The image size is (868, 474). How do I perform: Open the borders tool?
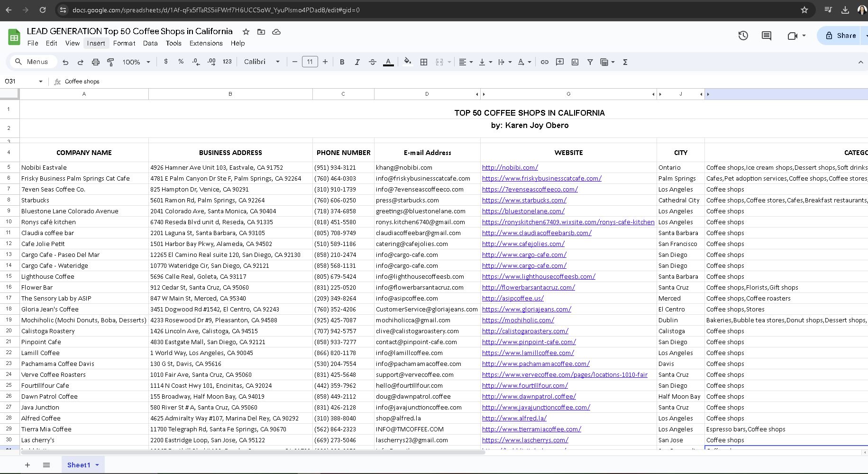click(424, 62)
